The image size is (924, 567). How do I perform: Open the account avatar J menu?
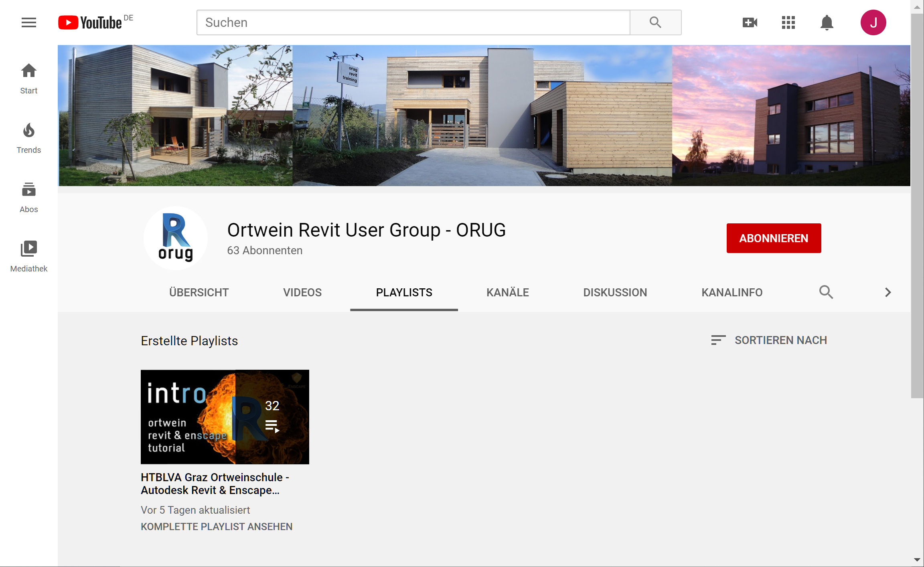873,22
